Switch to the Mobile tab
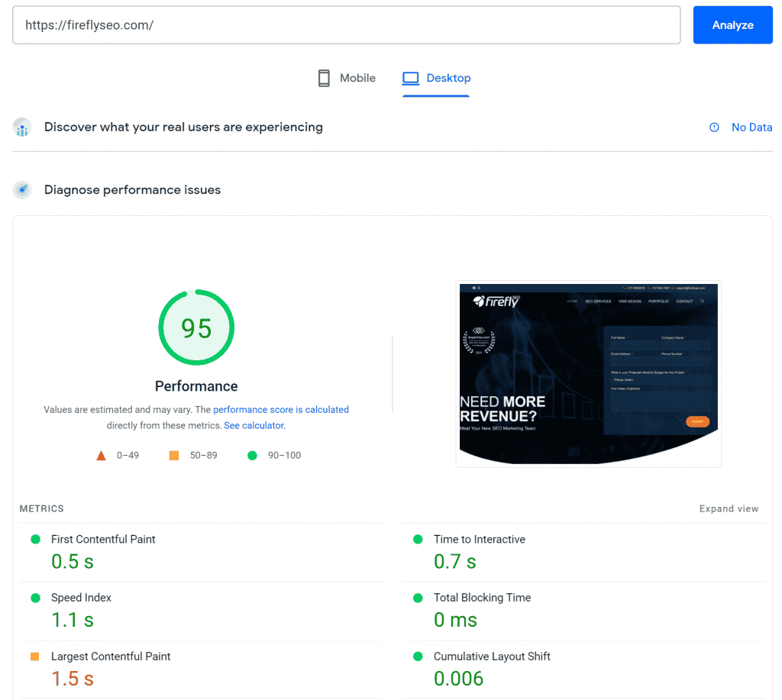Viewport: 782px width, 700px height. 347,79
